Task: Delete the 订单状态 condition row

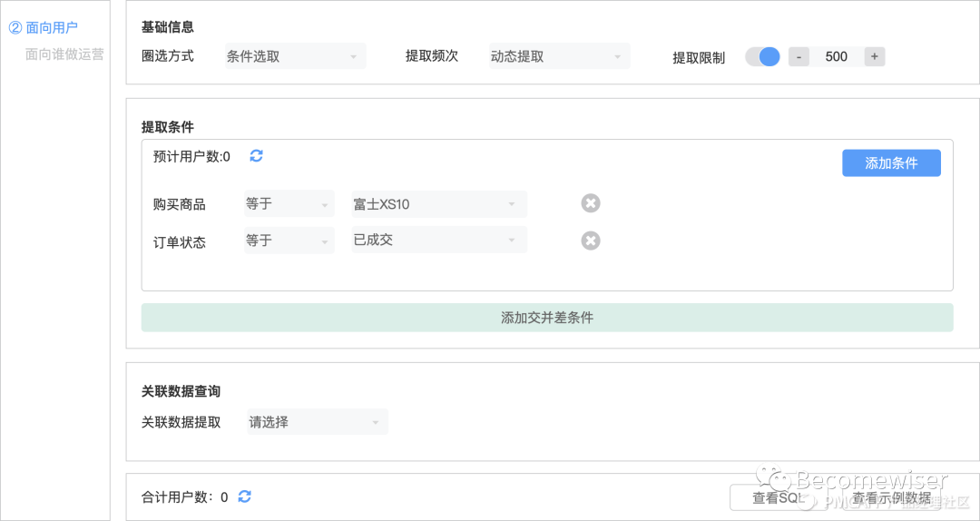Action: pyautogui.click(x=591, y=241)
